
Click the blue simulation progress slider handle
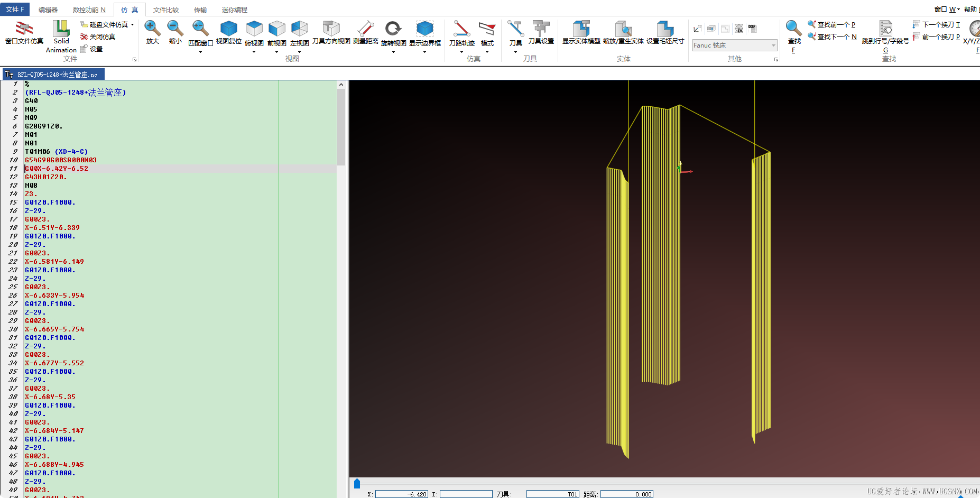(357, 483)
